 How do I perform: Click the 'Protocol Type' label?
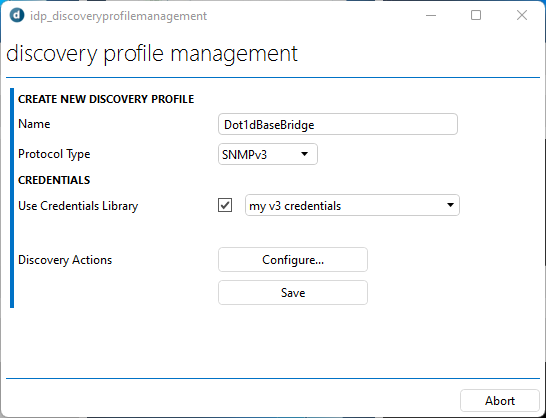(54, 154)
